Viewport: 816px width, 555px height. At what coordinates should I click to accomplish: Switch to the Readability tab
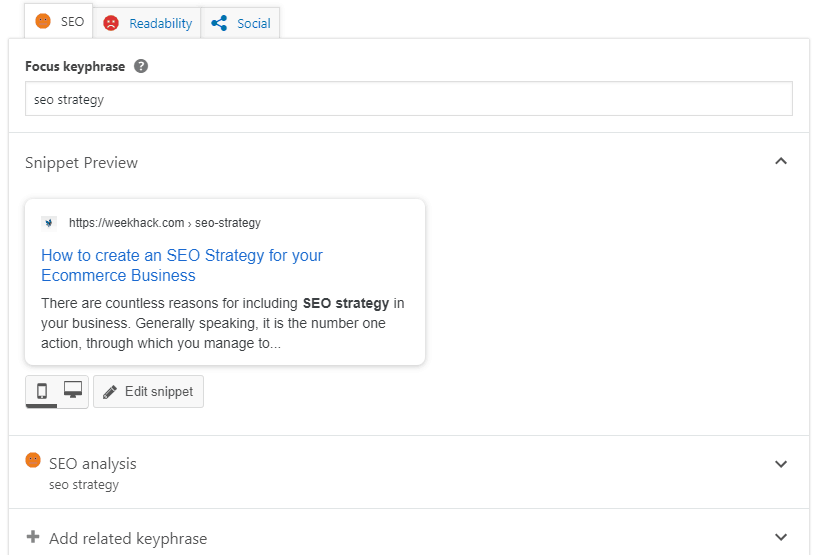(x=148, y=23)
